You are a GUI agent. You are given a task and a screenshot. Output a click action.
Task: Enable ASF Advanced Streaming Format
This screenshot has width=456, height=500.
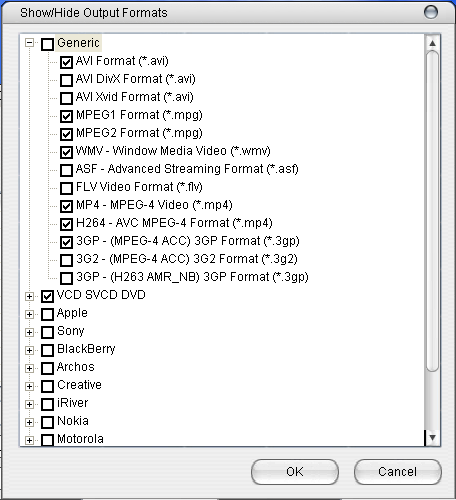click(x=66, y=170)
